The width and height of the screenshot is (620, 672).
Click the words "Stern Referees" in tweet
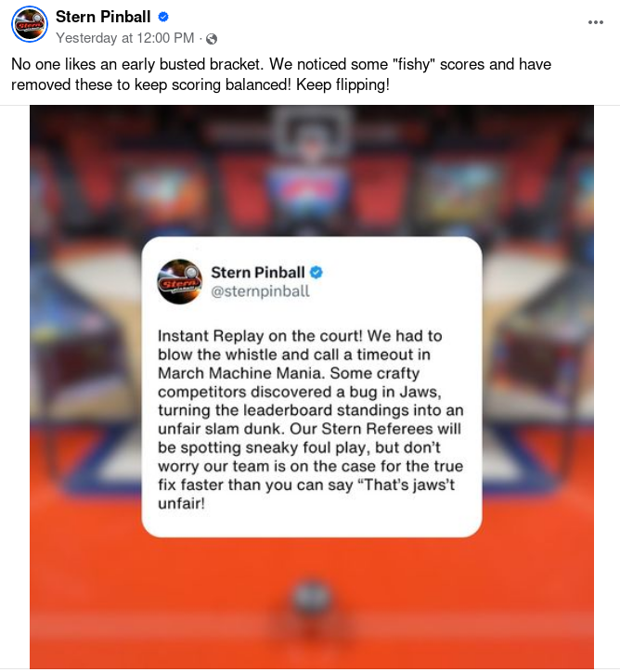377,429
